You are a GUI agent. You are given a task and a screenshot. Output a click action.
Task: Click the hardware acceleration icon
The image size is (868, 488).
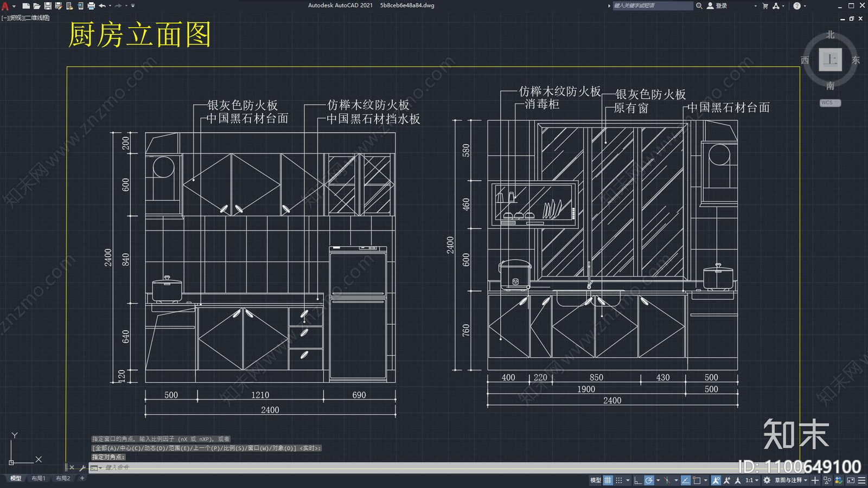[839, 480]
